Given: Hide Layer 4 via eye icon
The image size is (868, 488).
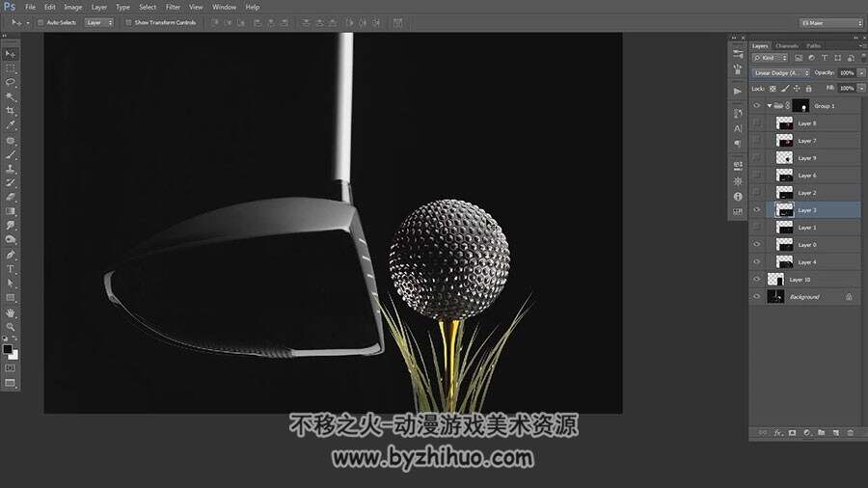Looking at the screenshot, I should coord(757,262).
